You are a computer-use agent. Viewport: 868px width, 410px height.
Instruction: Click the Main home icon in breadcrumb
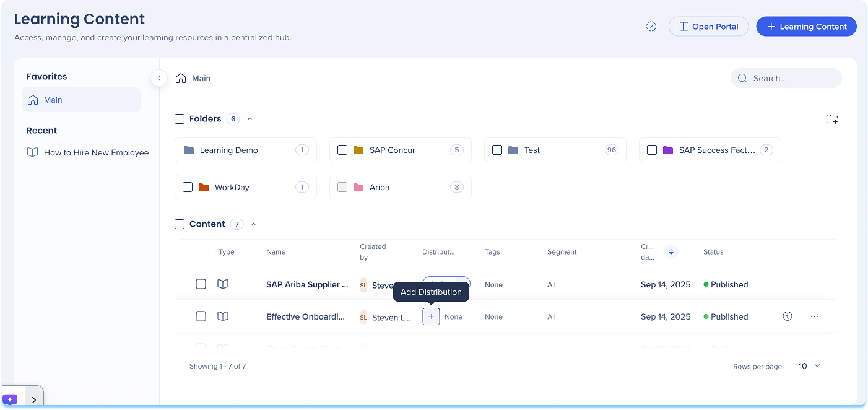click(181, 79)
